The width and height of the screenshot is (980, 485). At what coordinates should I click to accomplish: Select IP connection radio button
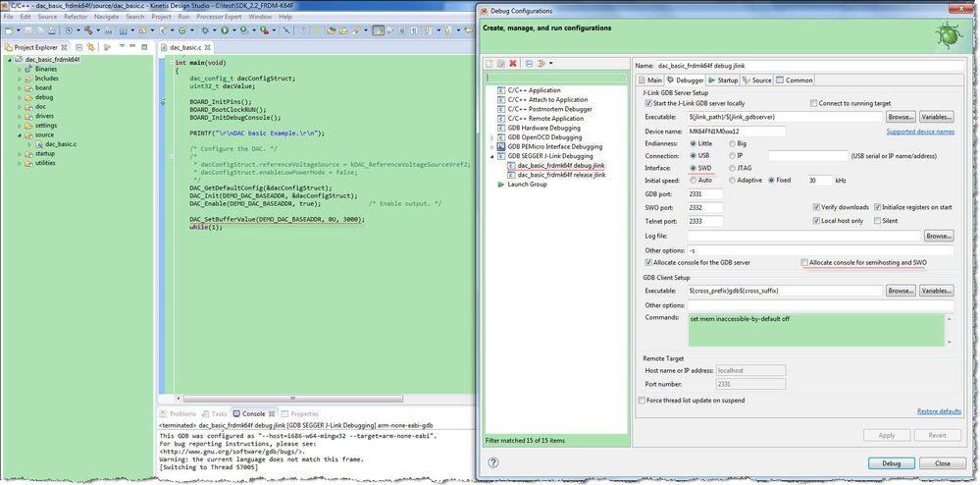point(732,156)
